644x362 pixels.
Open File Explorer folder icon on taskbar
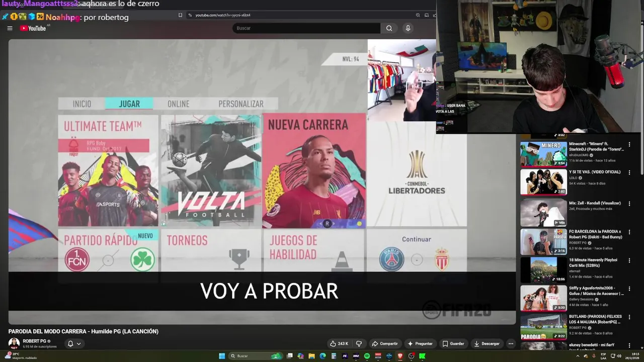tap(311, 356)
